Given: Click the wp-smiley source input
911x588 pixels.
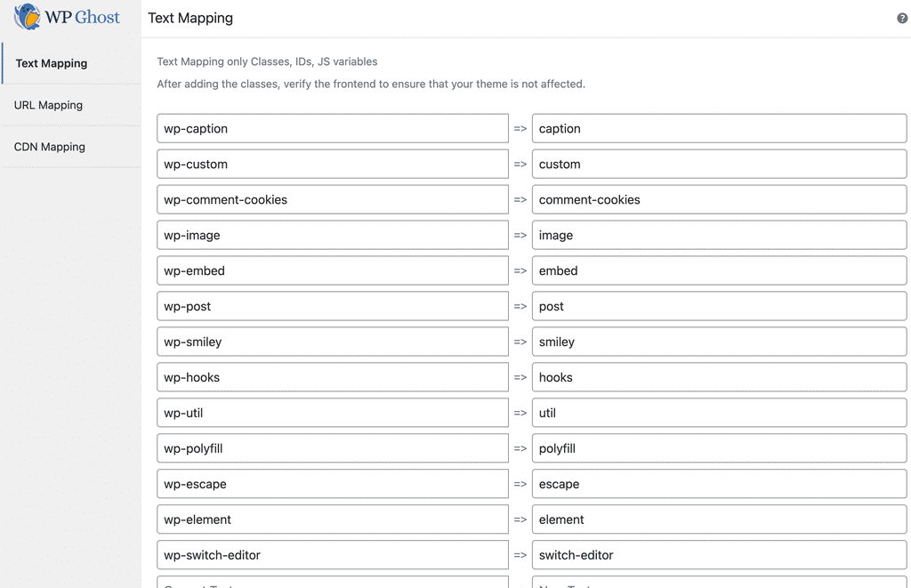Looking at the screenshot, I should pos(332,342).
